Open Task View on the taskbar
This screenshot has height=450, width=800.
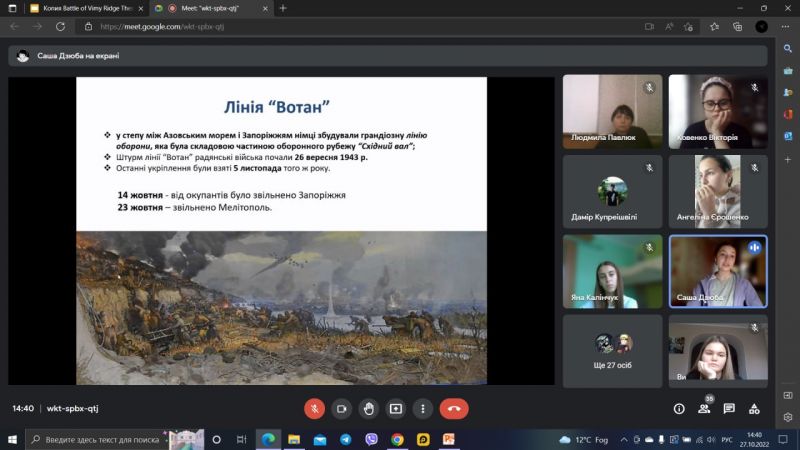pos(241,439)
